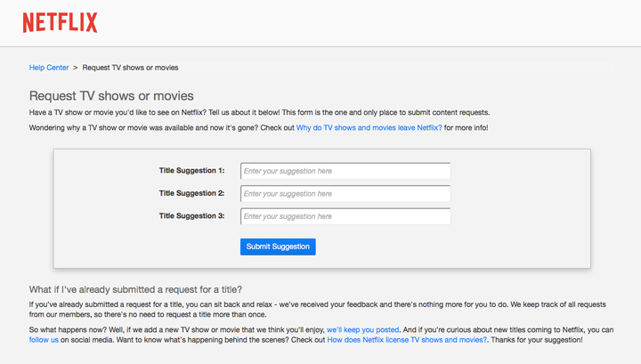Viewport: 641px width, 364px height.
Task: Focus the Title Suggestion 1 input field
Action: click(x=345, y=171)
